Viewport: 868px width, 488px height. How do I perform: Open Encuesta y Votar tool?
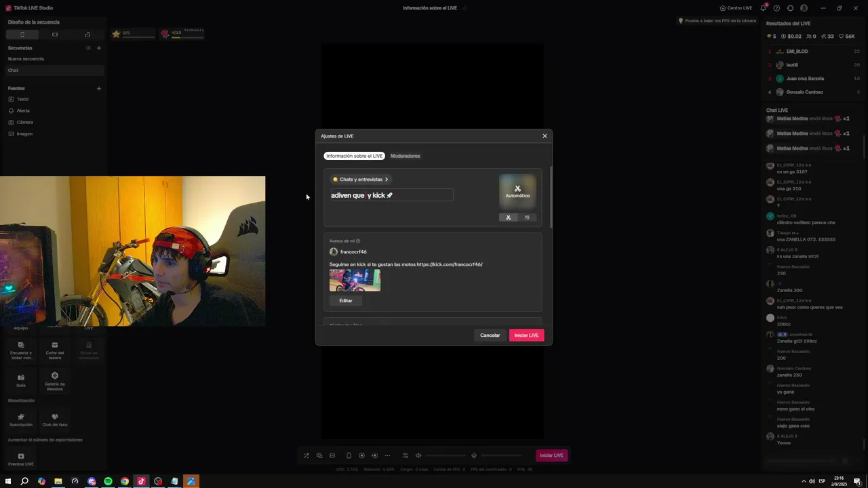(21, 350)
